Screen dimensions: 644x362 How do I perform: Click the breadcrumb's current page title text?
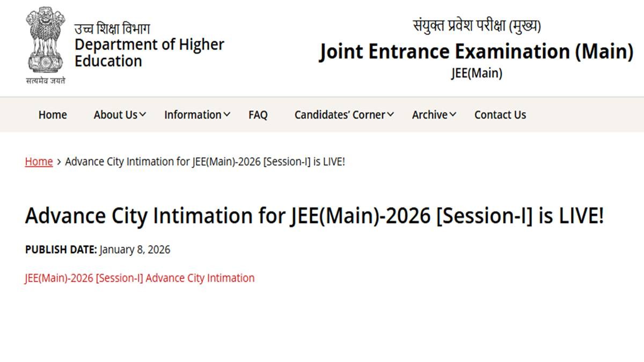[204, 161]
